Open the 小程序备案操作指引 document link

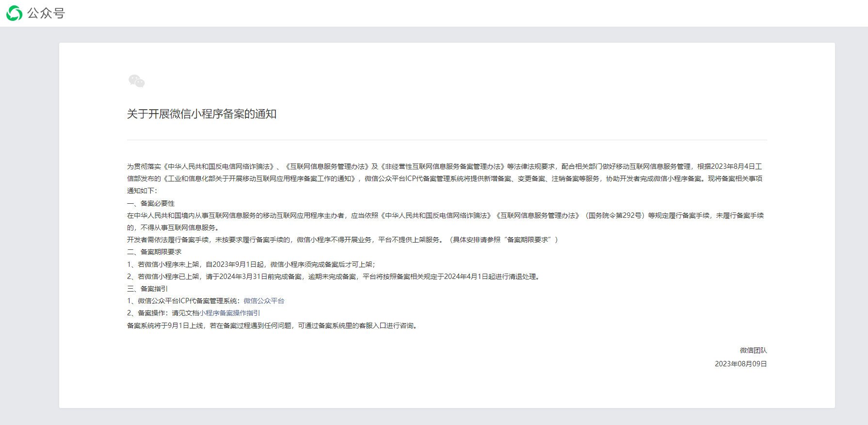[230, 313]
